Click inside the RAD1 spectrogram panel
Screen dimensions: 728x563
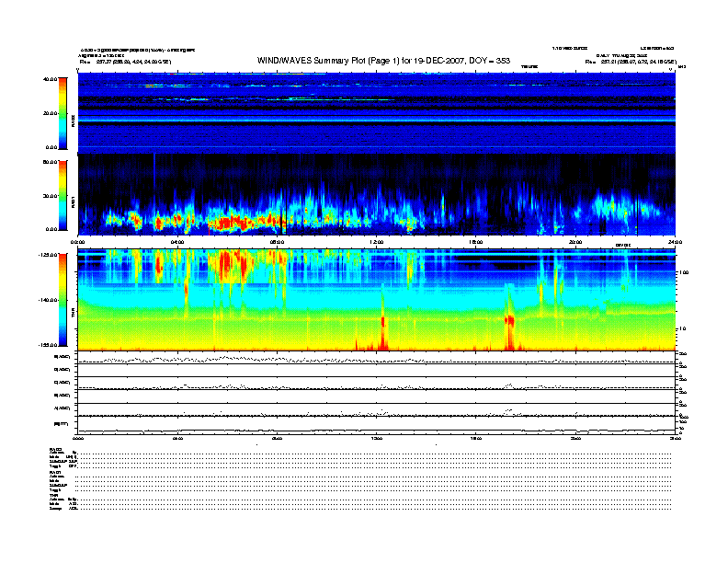[x=377, y=195]
